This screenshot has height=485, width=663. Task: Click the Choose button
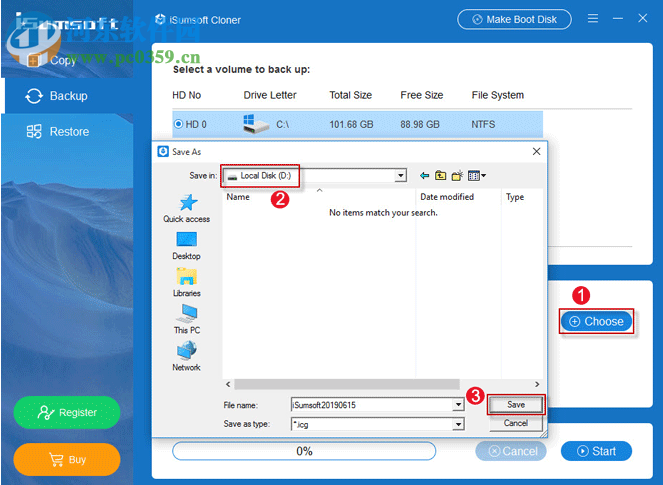pyautogui.click(x=596, y=321)
